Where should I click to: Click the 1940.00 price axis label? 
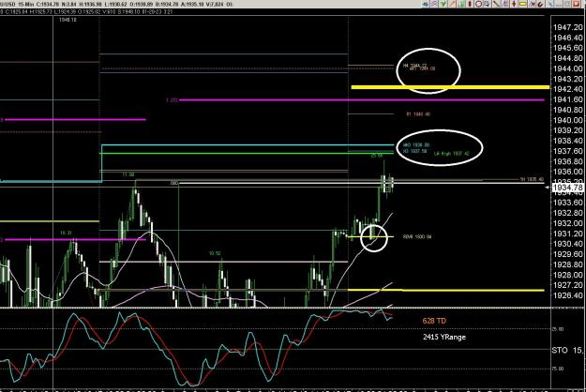567,120
